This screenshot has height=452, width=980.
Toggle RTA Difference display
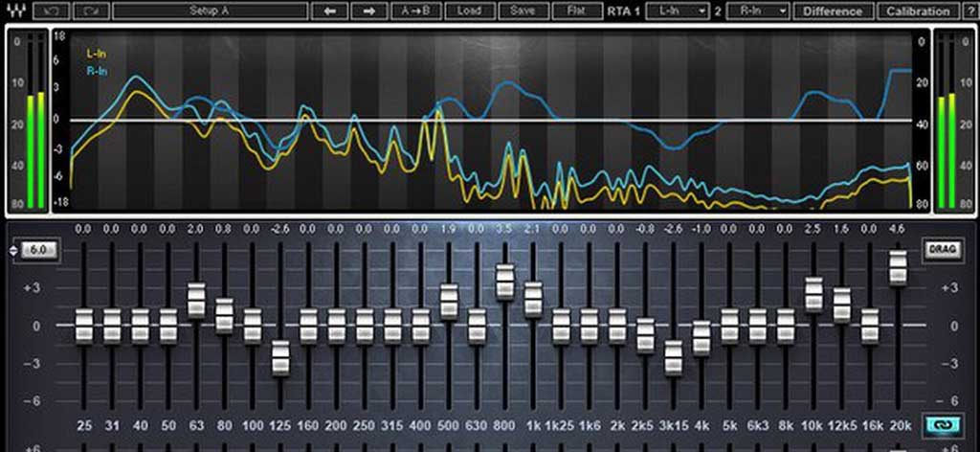pos(833,11)
